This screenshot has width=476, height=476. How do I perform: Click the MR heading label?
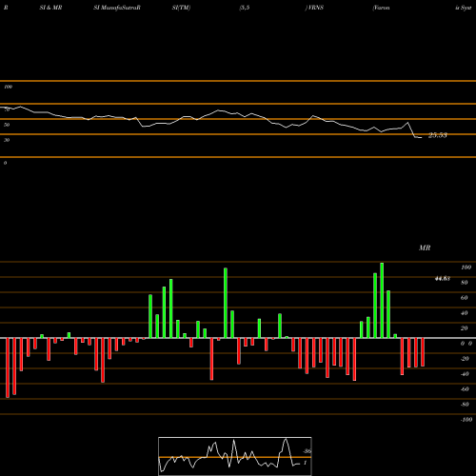[425, 248]
